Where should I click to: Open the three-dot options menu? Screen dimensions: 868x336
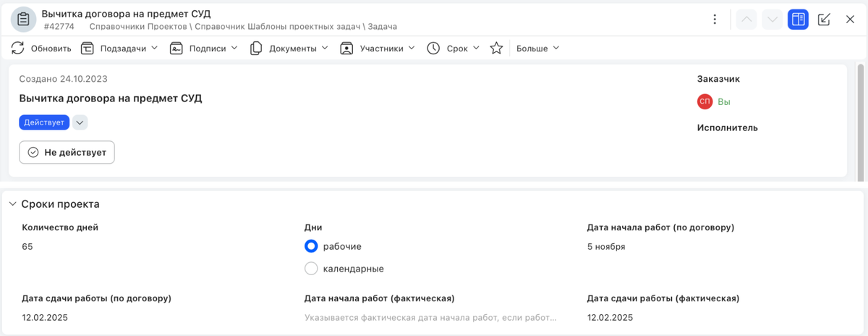(715, 20)
